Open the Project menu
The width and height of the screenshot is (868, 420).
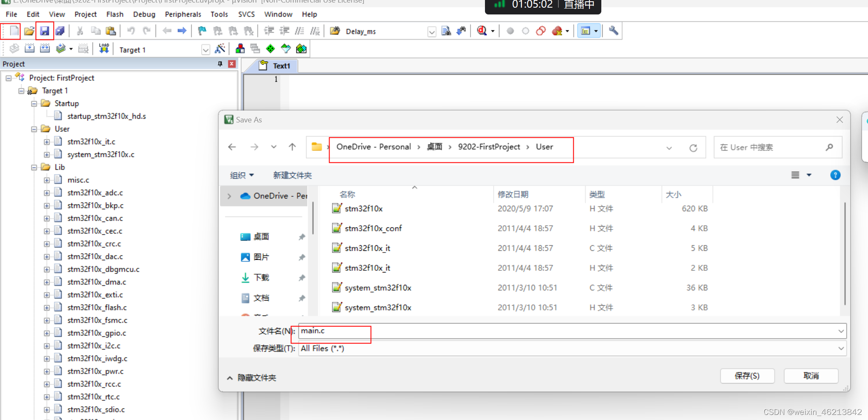(85, 14)
